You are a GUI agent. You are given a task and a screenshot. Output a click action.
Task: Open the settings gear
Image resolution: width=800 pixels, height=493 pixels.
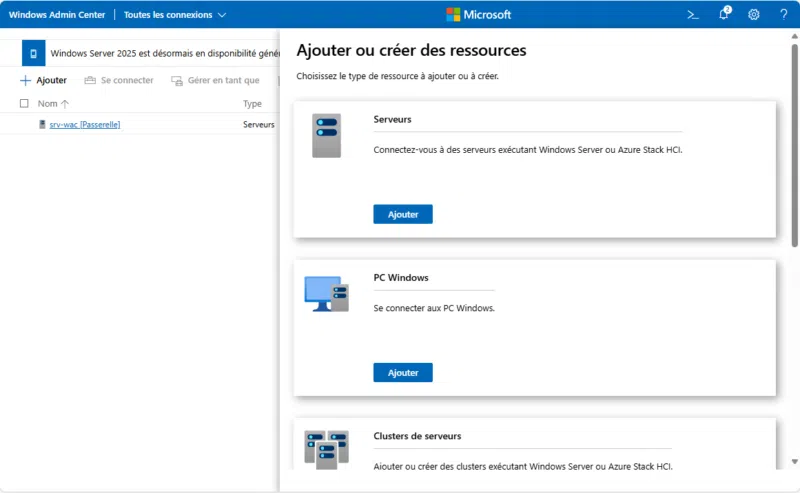pyautogui.click(x=754, y=14)
